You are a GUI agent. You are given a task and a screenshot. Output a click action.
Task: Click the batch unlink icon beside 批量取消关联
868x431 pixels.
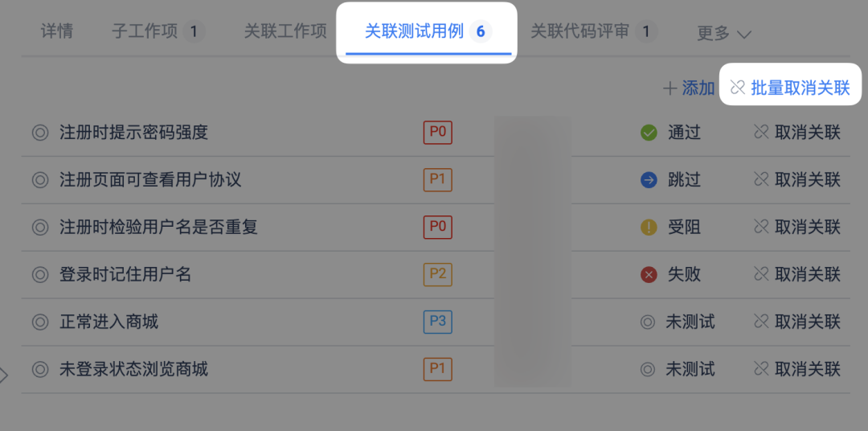tap(737, 88)
